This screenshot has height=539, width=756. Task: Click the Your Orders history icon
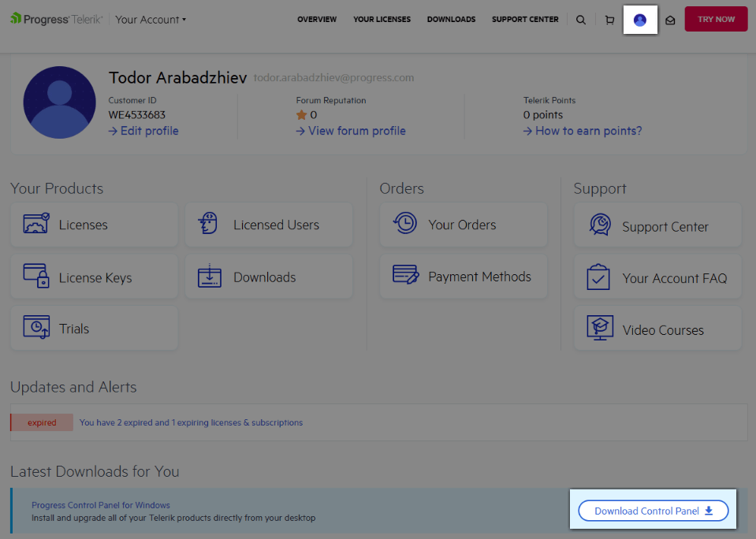coord(404,224)
